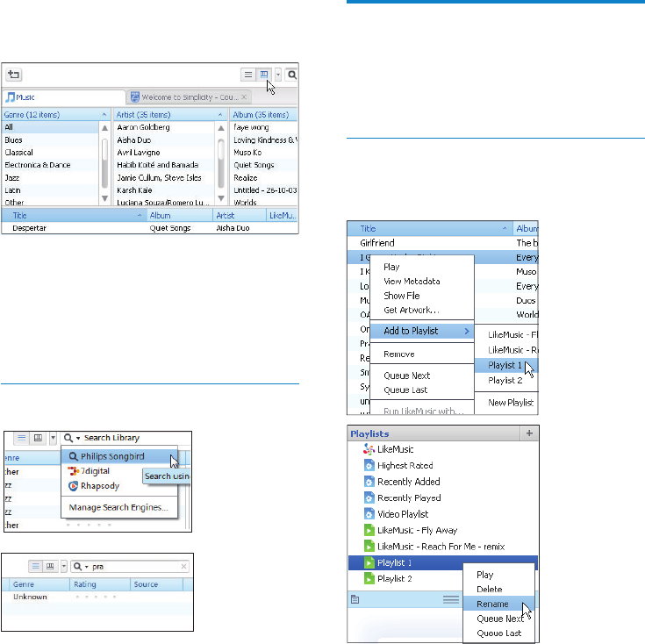Click the magnifier search icon in top toolbar

(x=292, y=75)
